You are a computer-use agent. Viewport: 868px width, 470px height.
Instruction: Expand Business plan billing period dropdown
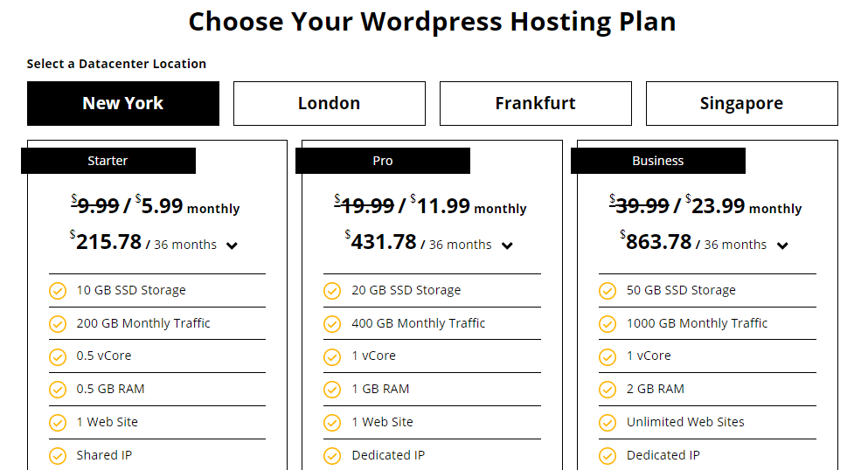782,245
